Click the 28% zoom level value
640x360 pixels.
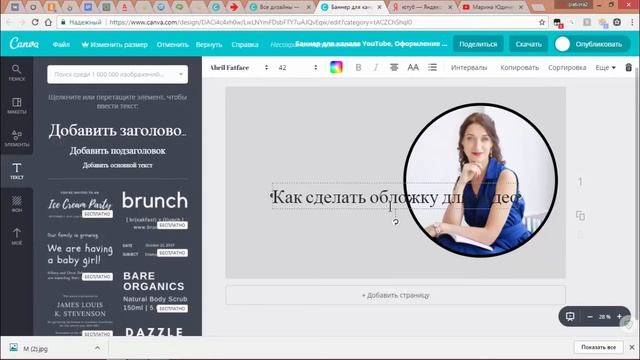click(604, 317)
